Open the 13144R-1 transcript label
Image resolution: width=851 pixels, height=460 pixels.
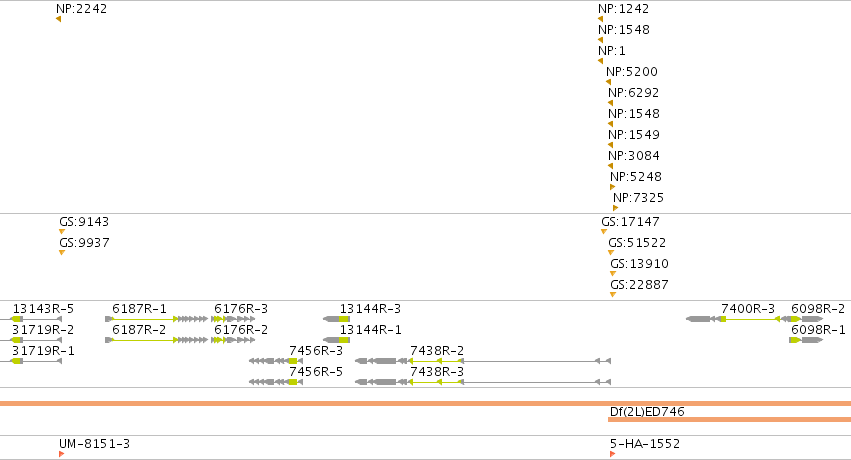coord(370,330)
